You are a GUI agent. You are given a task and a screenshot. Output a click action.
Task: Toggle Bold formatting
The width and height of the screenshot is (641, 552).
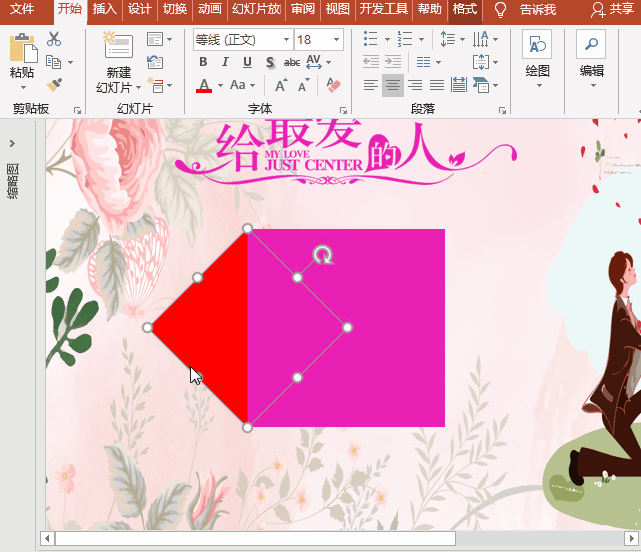(203, 62)
